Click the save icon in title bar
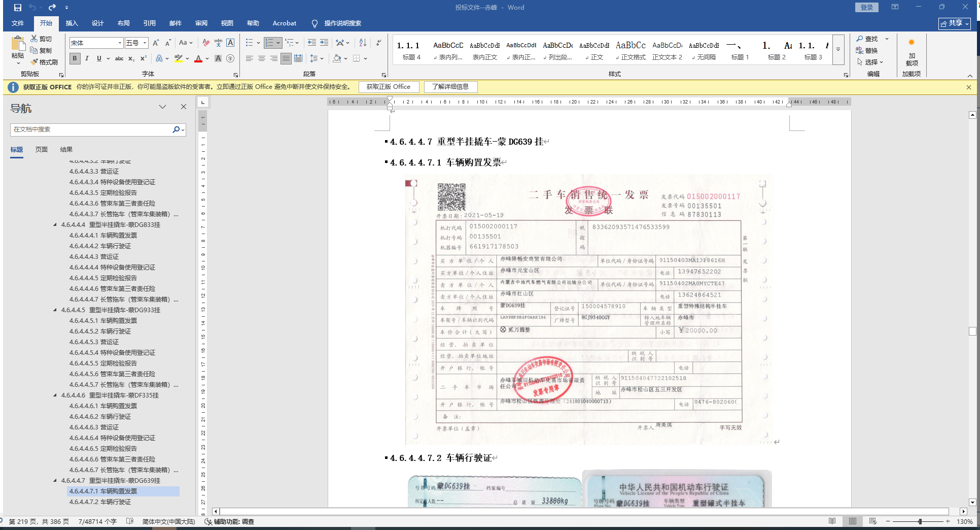980x530 pixels. [18, 8]
